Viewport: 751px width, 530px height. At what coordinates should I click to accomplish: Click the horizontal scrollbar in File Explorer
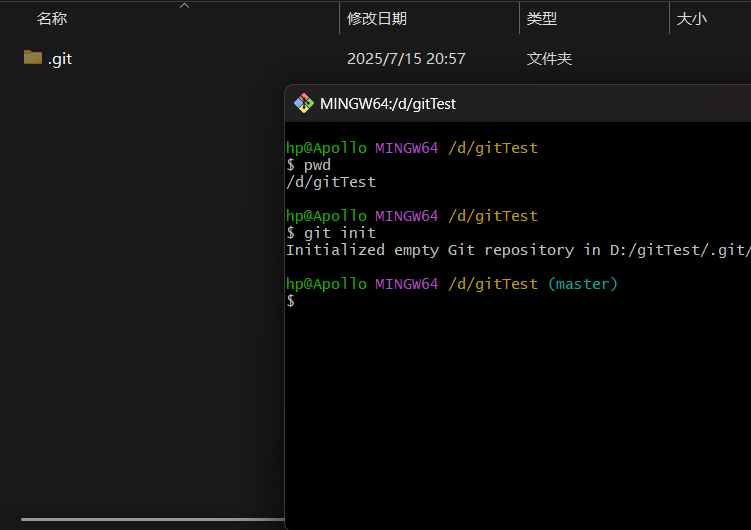tap(153, 519)
